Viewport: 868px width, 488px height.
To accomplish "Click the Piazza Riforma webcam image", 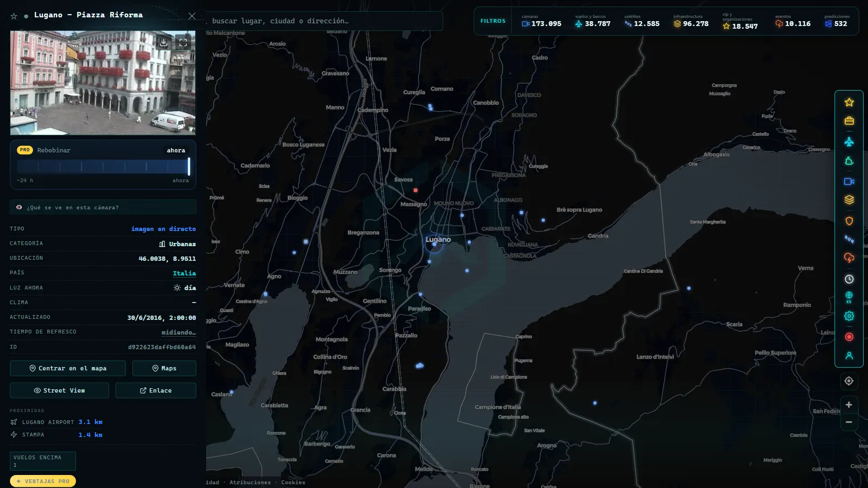I will (103, 82).
